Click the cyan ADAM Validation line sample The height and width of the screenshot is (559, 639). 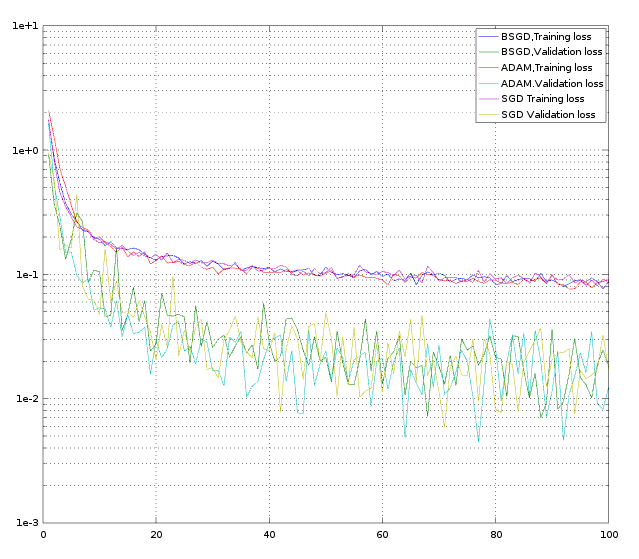[x=488, y=84]
